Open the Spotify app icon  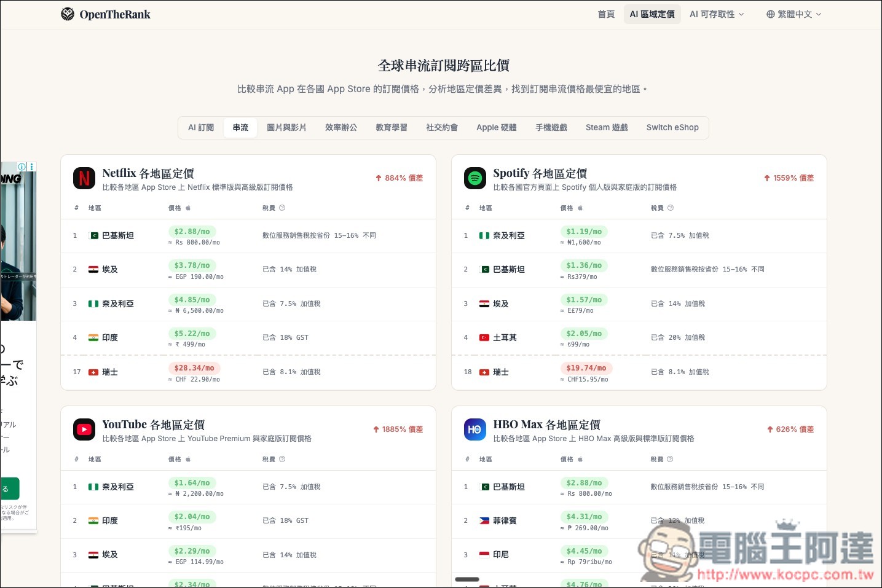(x=475, y=178)
